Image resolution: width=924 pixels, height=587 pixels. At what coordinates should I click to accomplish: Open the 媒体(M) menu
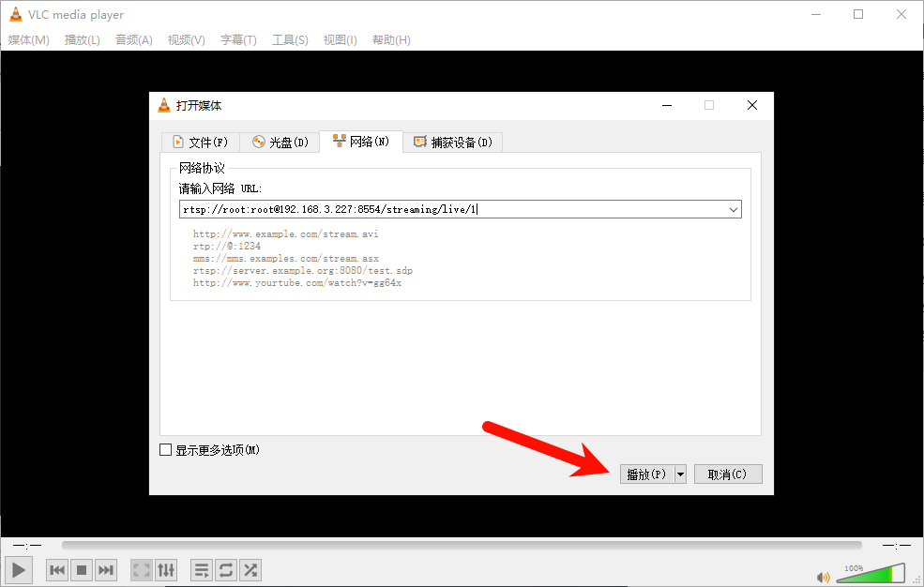29,40
